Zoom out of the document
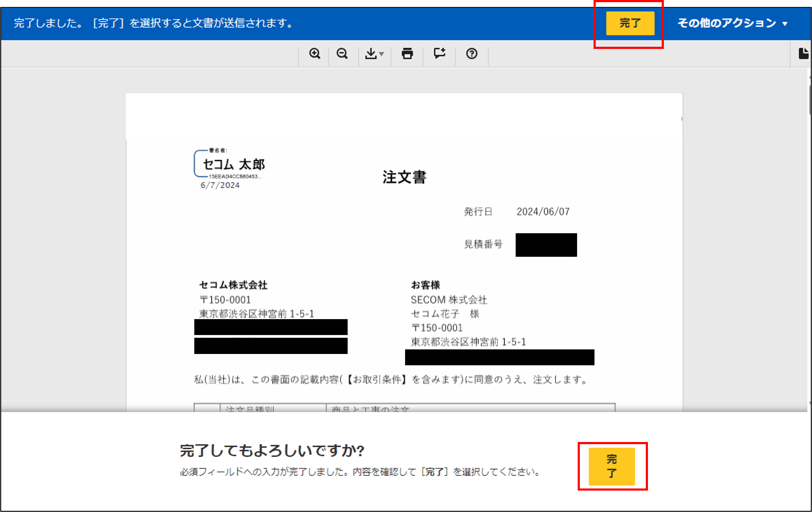 [342, 54]
